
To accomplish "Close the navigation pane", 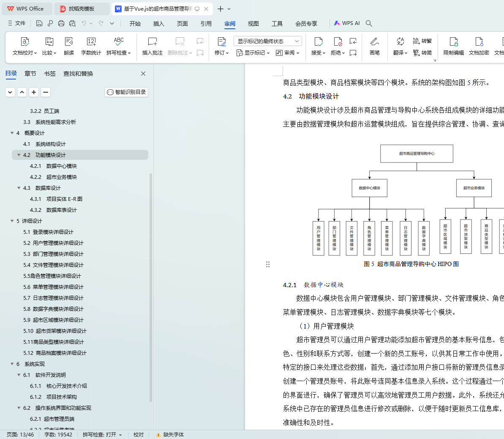I will [143, 74].
